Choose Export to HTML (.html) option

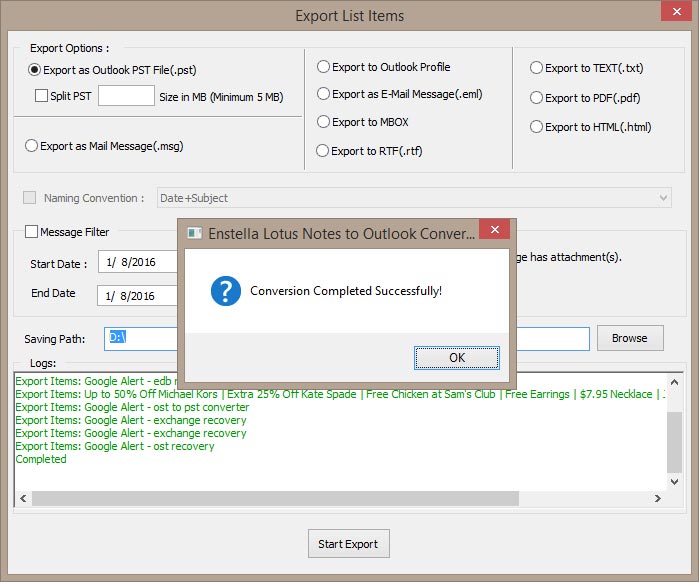tap(537, 127)
